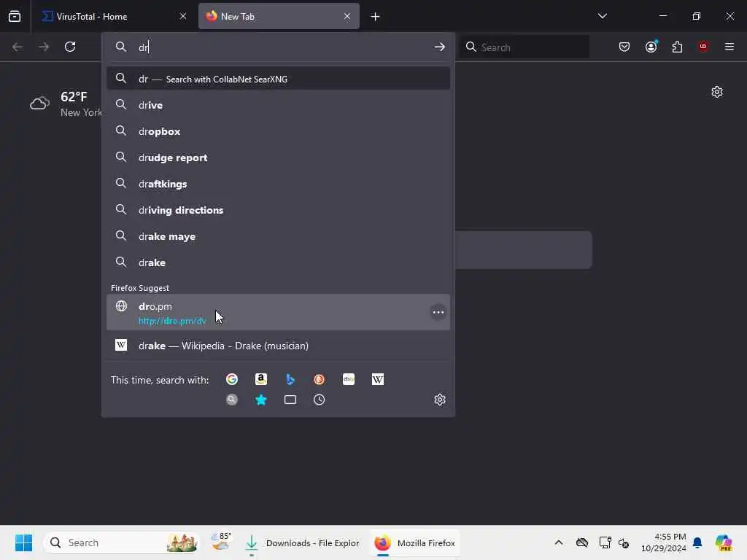
Task: Click the 62°F New York weather widget
Action: tap(65, 104)
